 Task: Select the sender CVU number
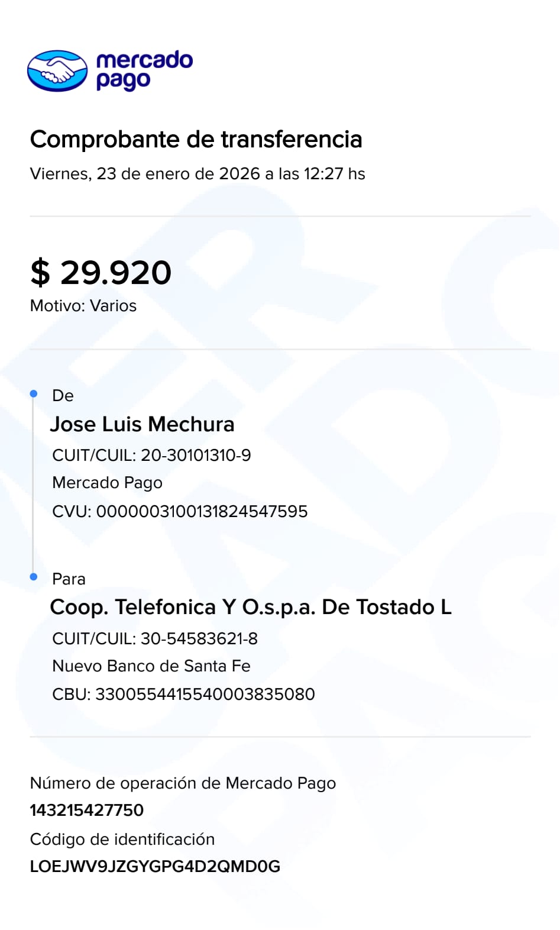[x=202, y=512]
